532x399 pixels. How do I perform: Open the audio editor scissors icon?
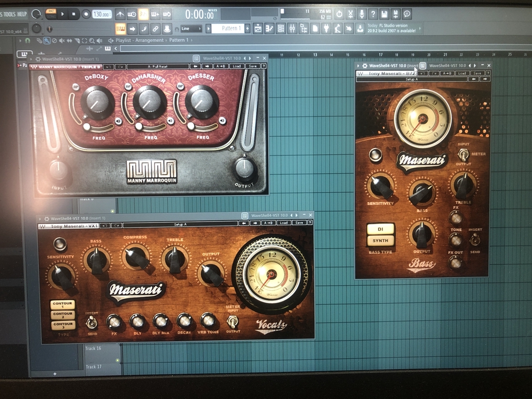click(x=350, y=14)
